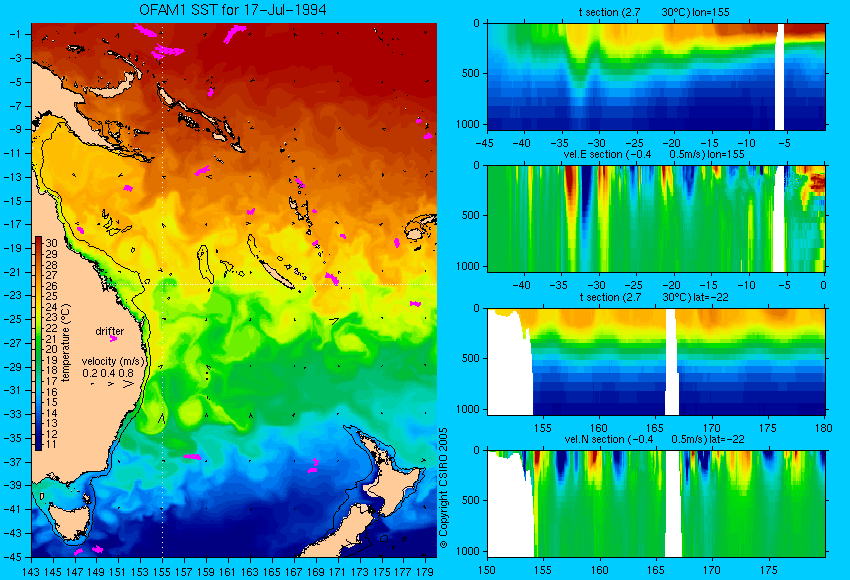Click x-axis tick "0" under the vel.E section
This screenshot has height=580, width=850.
click(x=823, y=286)
